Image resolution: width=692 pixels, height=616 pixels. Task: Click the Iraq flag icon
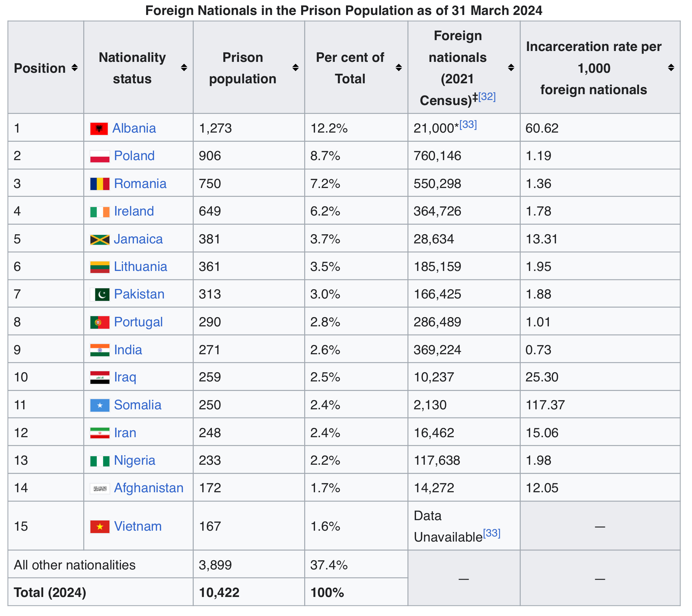click(100, 377)
